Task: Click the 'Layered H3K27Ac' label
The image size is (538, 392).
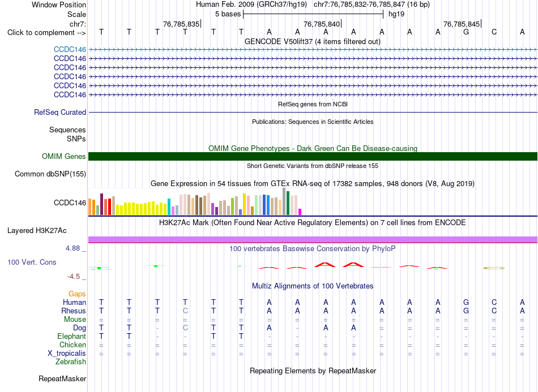Action: [37, 230]
